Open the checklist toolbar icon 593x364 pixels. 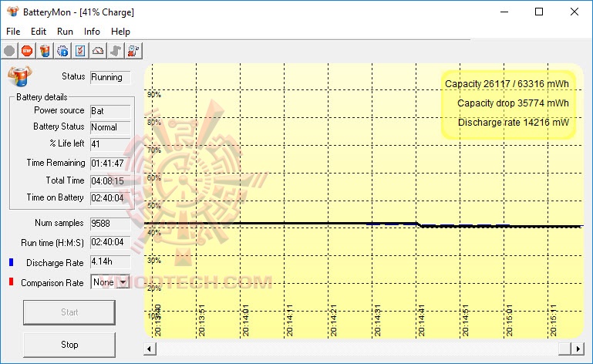pos(80,51)
